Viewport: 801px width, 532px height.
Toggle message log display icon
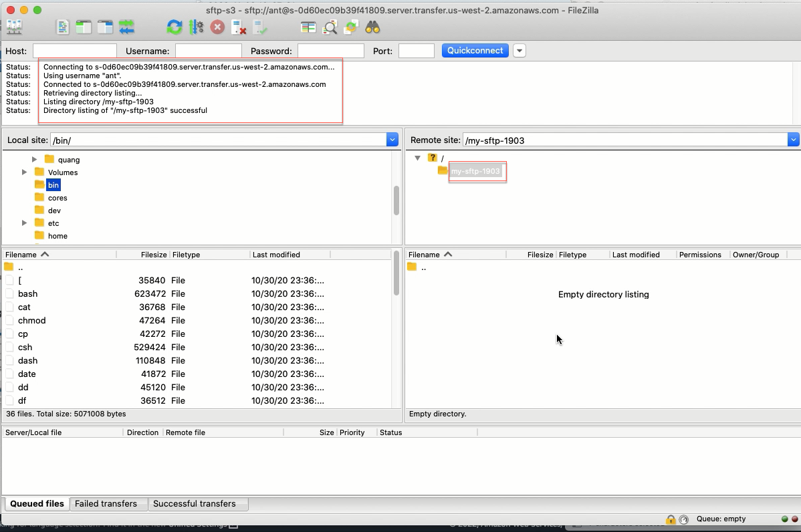pos(62,27)
